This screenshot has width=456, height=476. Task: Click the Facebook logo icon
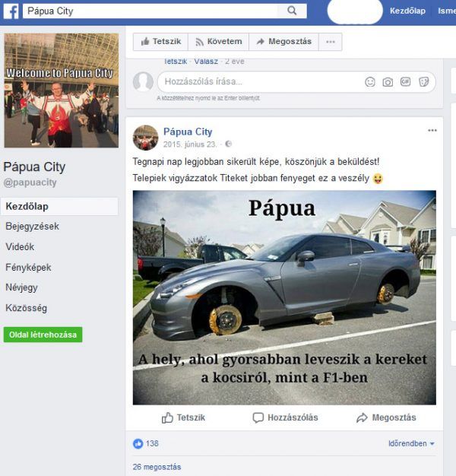click(11, 11)
